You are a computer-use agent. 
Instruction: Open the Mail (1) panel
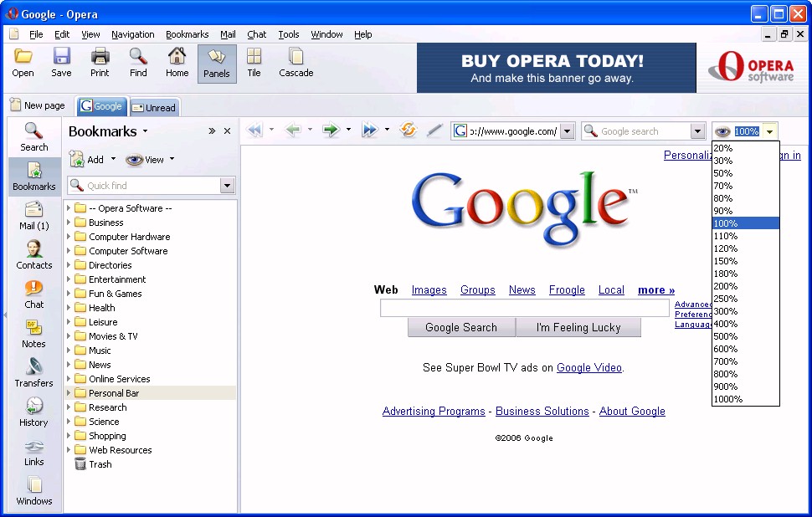[x=33, y=216]
